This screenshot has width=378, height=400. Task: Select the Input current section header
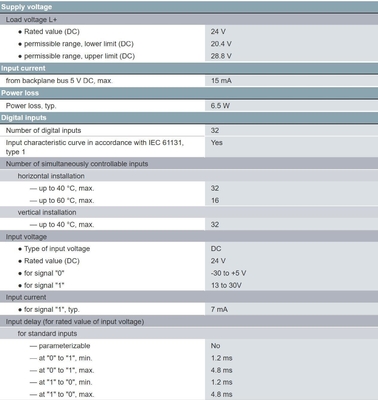(189, 68)
